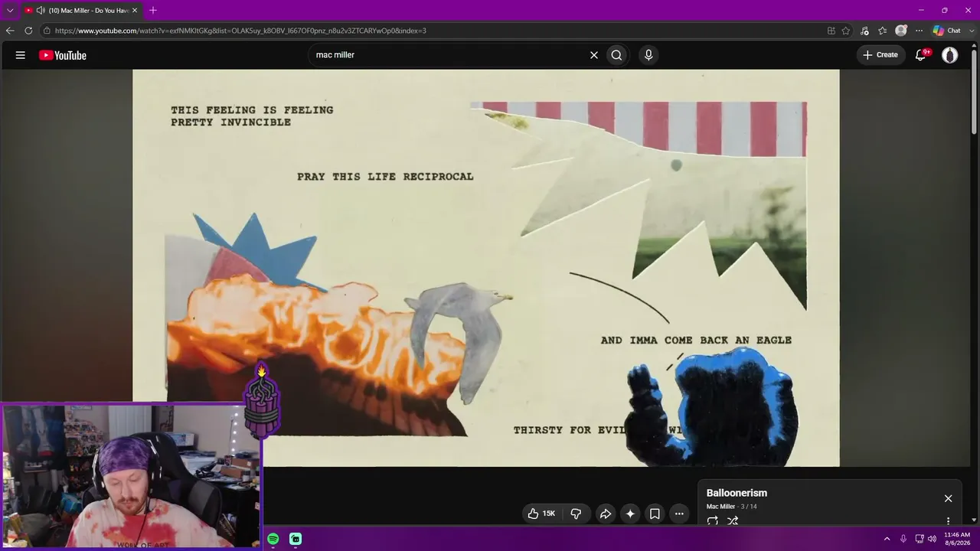Click the video player to pause
The height and width of the screenshot is (551, 980).
[486, 268]
